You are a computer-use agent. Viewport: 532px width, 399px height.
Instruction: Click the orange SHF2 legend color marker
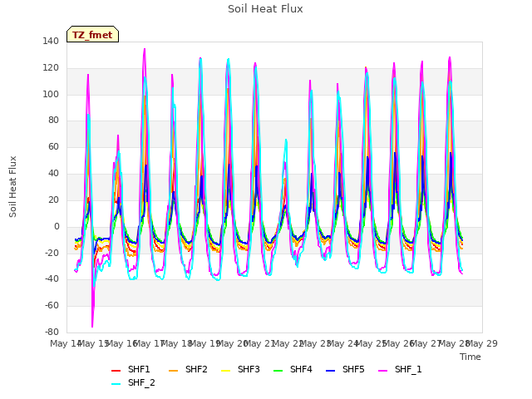pos(173,371)
